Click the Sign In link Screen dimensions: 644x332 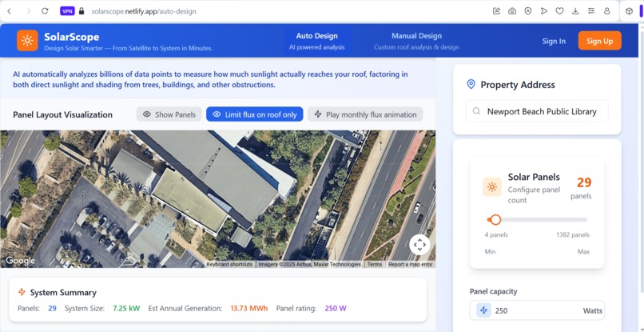pos(554,41)
